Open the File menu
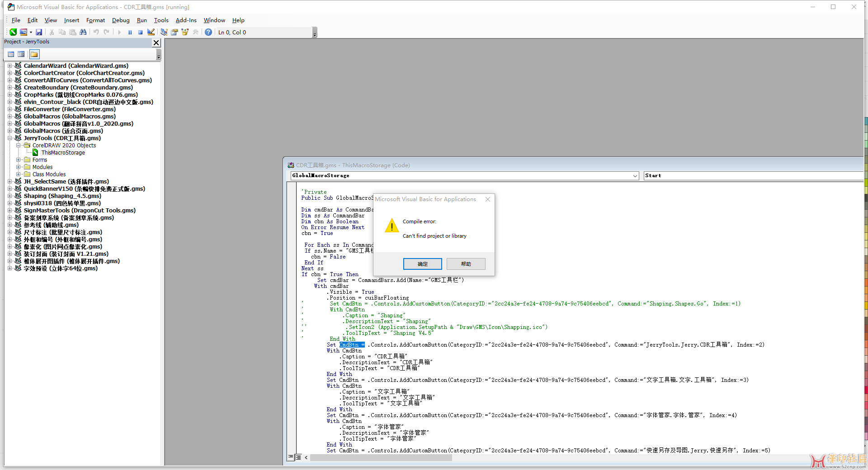This screenshot has height=470, width=868. (x=16, y=20)
